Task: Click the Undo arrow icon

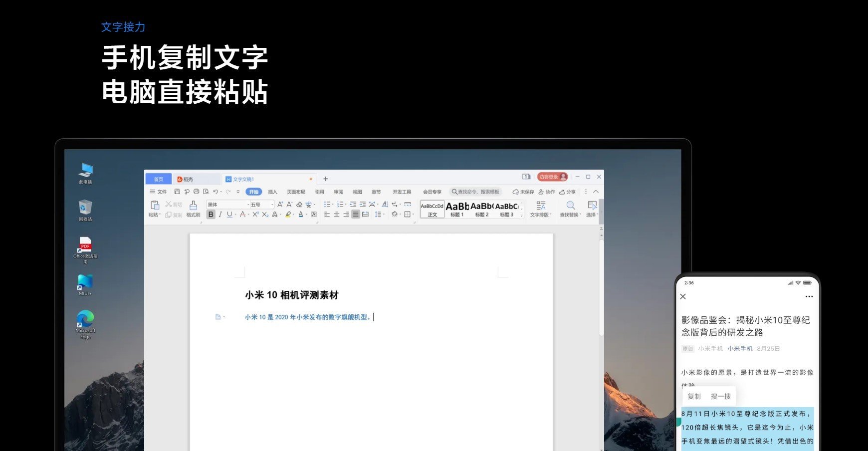Action: tap(216, 192)
